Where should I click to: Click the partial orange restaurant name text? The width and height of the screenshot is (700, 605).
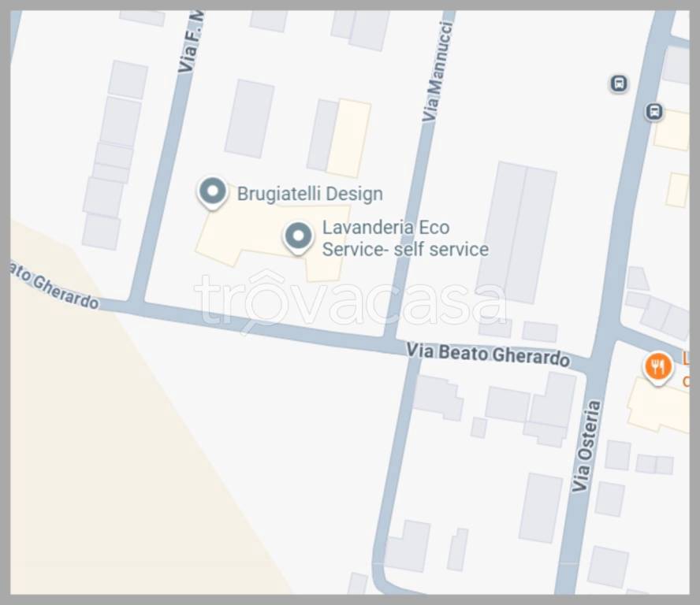pos(685,369)
